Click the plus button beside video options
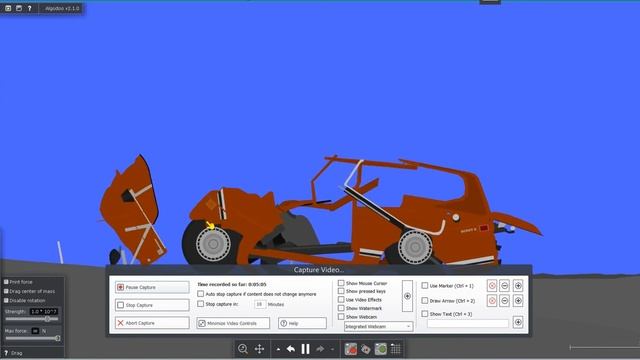Screen dimensions: 640x360 pos(407,296)
